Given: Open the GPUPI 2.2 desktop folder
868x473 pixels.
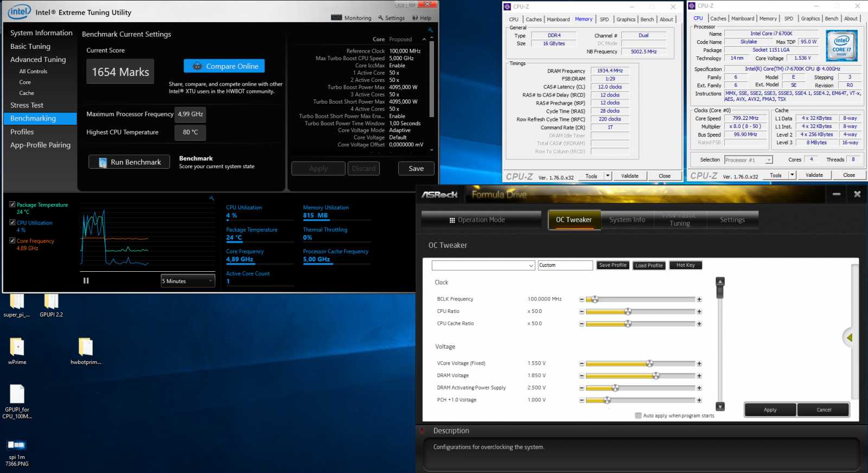Looking at the screenshot, I should 51,305.
